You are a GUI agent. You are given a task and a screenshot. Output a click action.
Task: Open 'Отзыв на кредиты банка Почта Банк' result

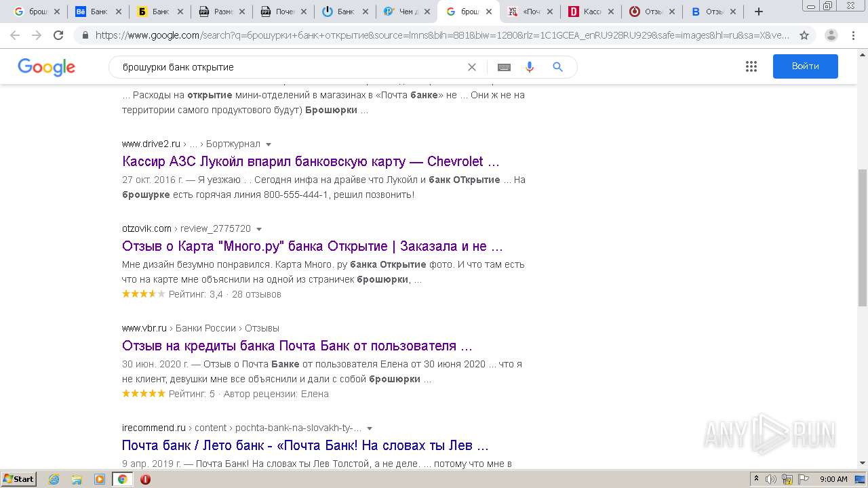[297, 346]
